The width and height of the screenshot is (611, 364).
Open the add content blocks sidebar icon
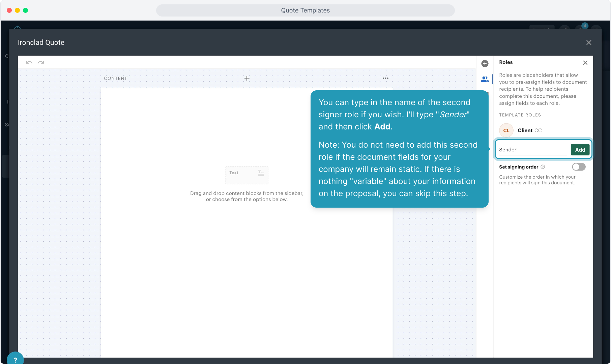[x=485, y=64]
